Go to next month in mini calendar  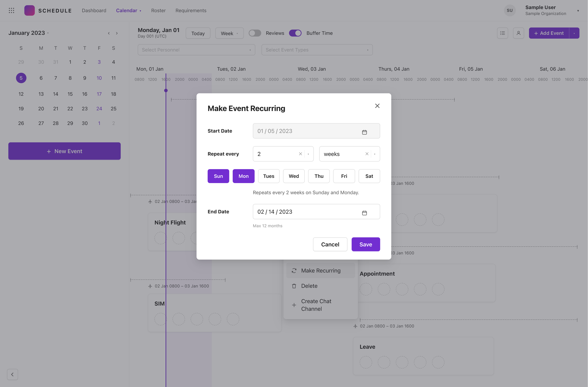click(x=117, y=33)
